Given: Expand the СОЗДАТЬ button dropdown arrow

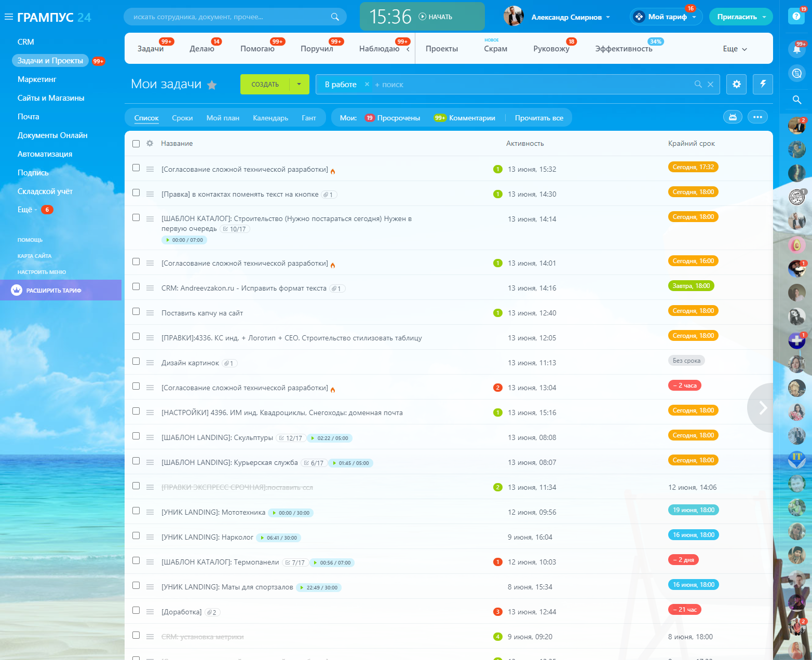Looking at the screenshot, I should pos(299,84).
